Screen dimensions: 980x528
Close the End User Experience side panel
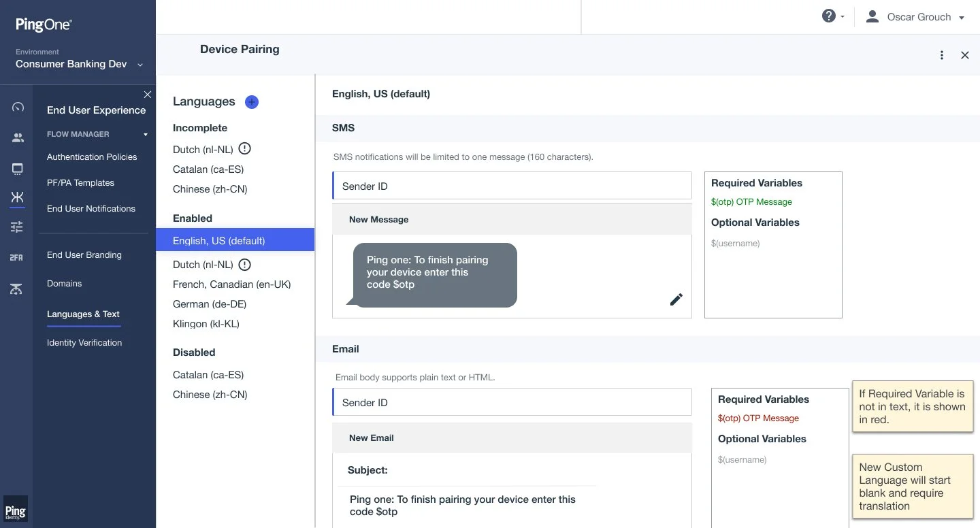[x=148, y=94]
